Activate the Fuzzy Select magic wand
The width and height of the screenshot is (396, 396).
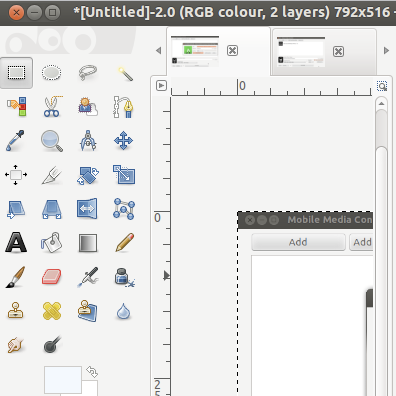(124, 73)
